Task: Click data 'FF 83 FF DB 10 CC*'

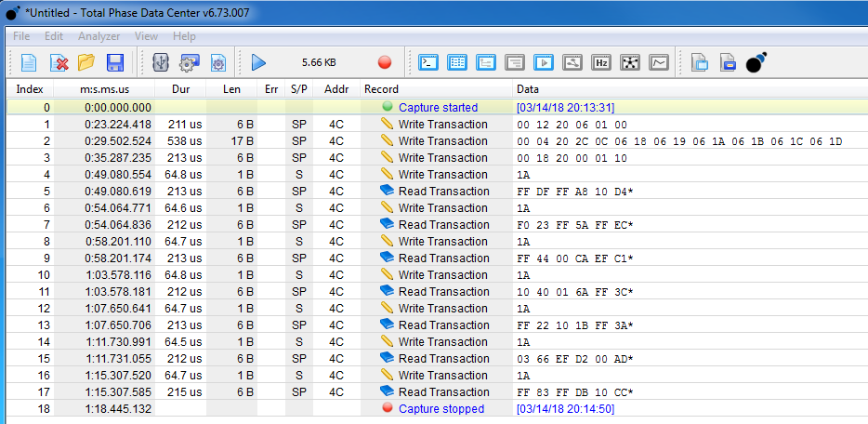Action: click(x=575, y=391)
